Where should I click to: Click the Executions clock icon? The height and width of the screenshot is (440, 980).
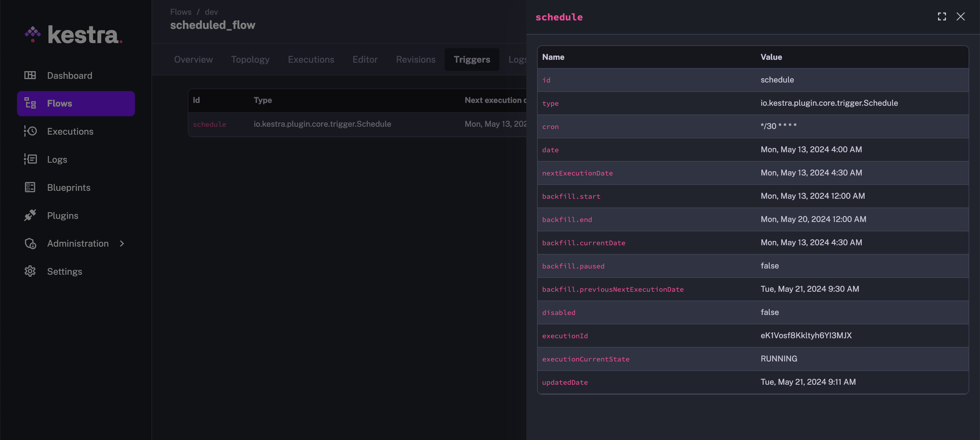point(30,131)
